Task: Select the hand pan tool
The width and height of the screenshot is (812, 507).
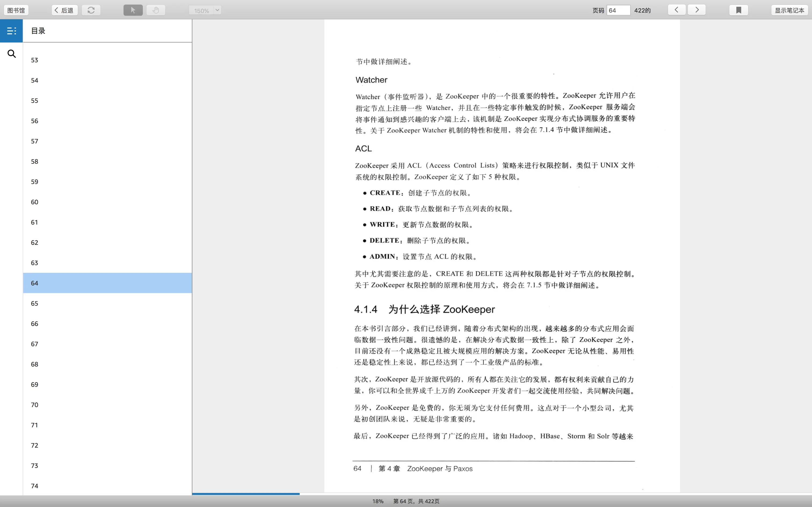Action: pyautogui.click(x=156, y=10)
